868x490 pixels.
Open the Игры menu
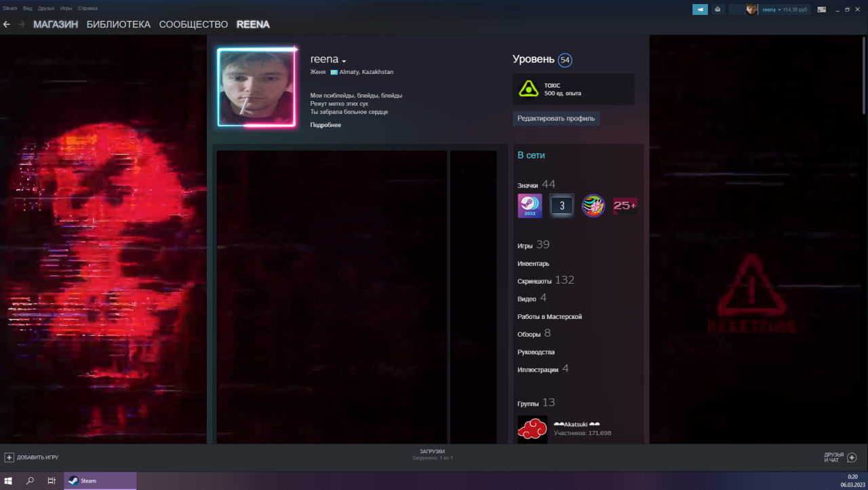[x=66, y=8]
